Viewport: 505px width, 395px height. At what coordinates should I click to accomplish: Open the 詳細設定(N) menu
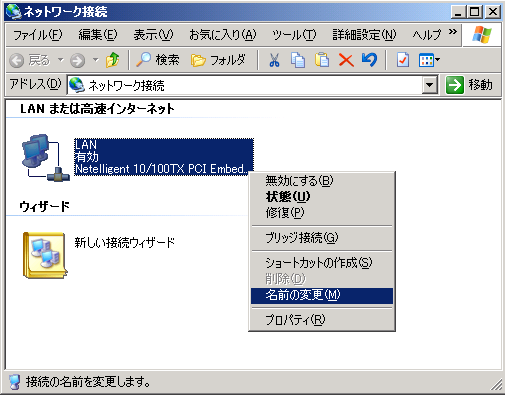coord(364,35)
